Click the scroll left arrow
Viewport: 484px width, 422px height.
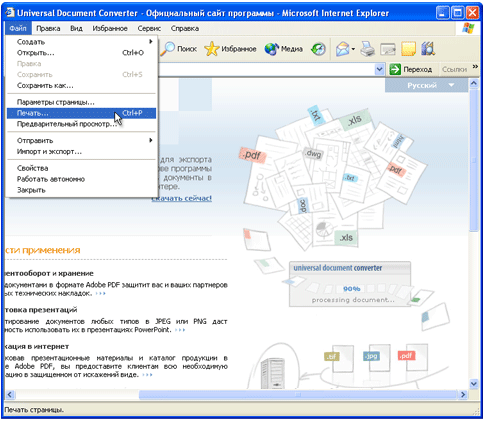pyautogui.click(x=10, y=395)
